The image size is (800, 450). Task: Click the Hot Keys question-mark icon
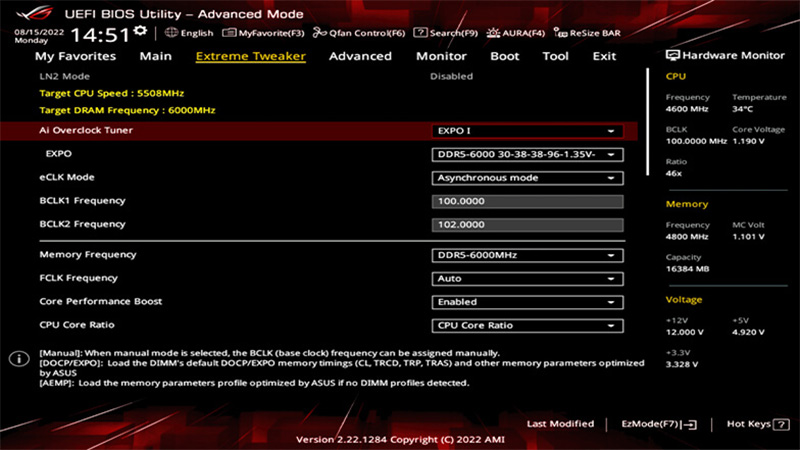click(x=781, y=424)
